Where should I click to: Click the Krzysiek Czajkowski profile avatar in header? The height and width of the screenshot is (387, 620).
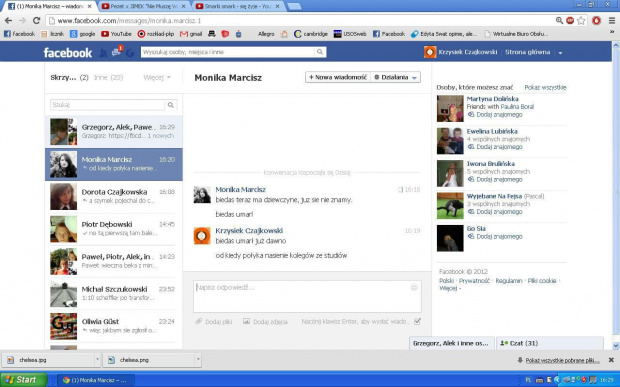tap(430, 52)
